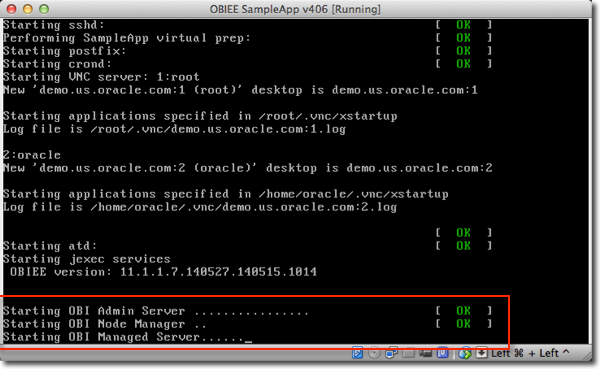The width and height of the screenshot is (600, 369).
Task: Click the 'Starting postfix:' line
Action: point(64,51)
